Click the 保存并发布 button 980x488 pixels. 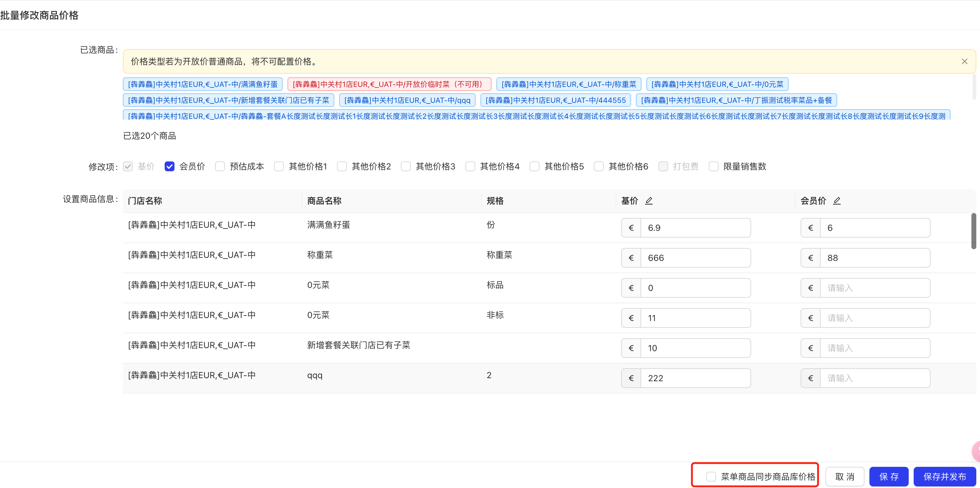pos(945,477)
